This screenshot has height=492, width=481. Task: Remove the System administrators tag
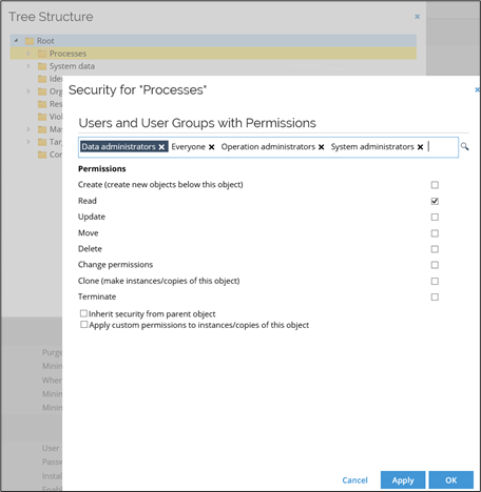click(420, 147)
